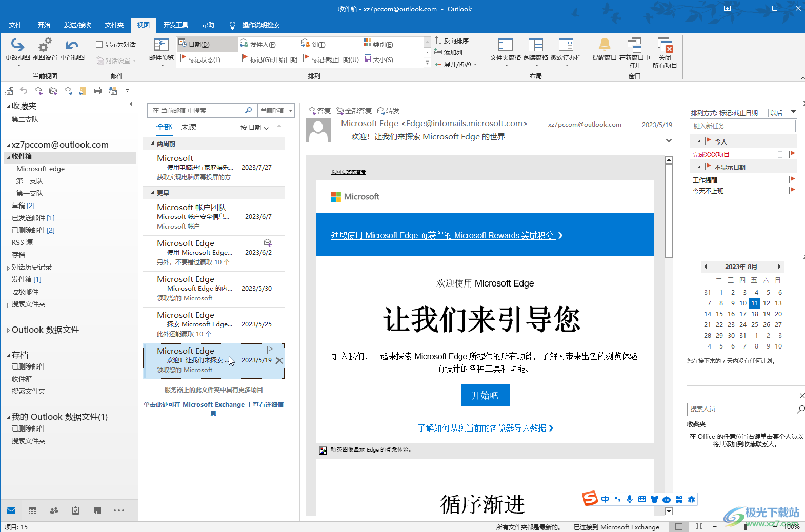Screen dimensions: 805x532
Task: Select 已删除邮件 [2] folder
Action: click(x=33, y=230)
